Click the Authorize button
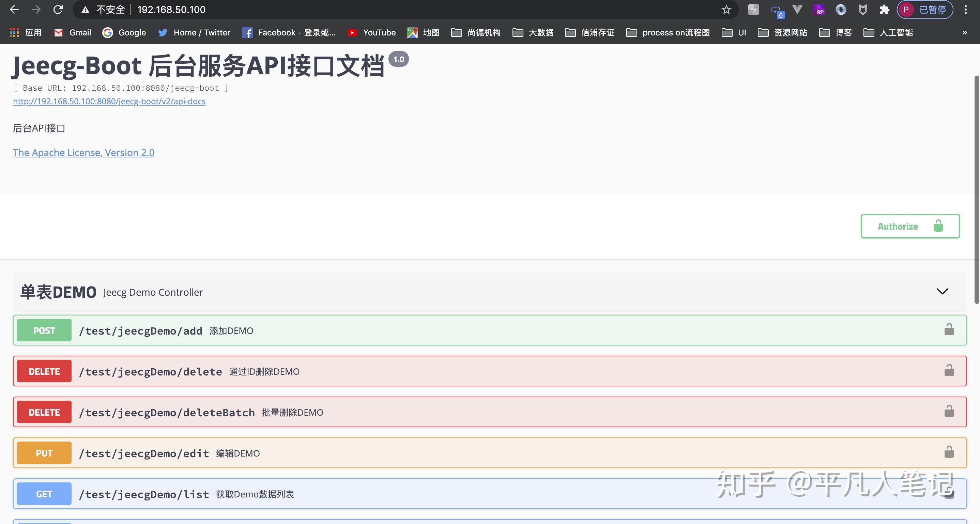Viewport: 980px width, 524px height. (910, 226)
